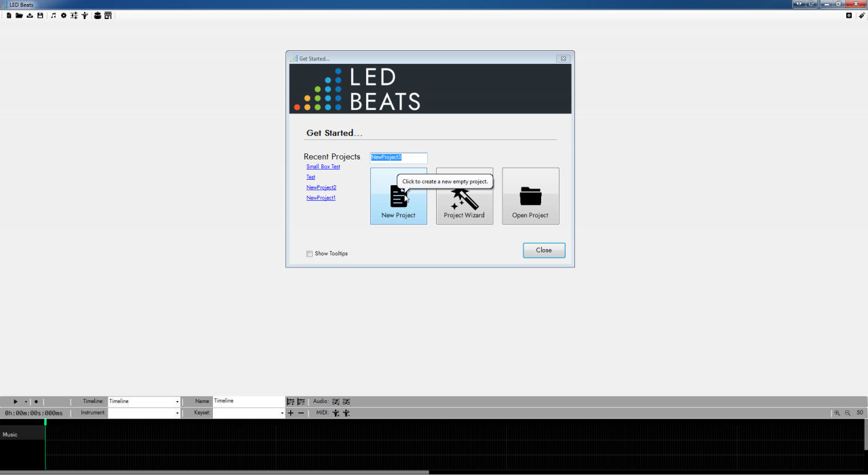Save using the floppy disk toolbar icon
The image size is (868, 475).
click(40, 16)
